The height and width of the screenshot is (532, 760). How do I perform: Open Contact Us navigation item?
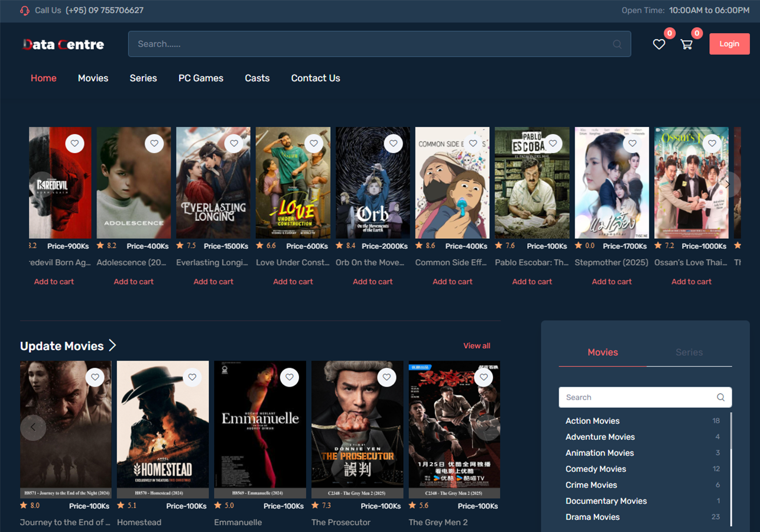click(316, 78)
